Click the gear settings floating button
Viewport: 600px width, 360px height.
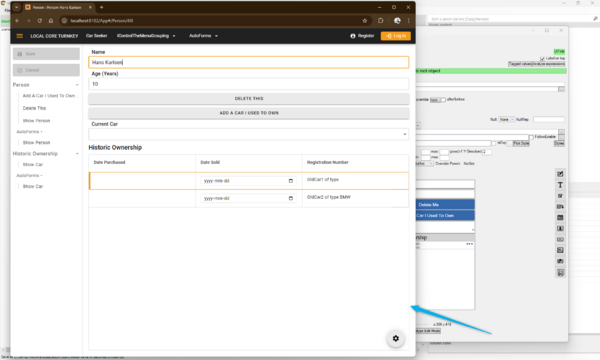[396, 338]
